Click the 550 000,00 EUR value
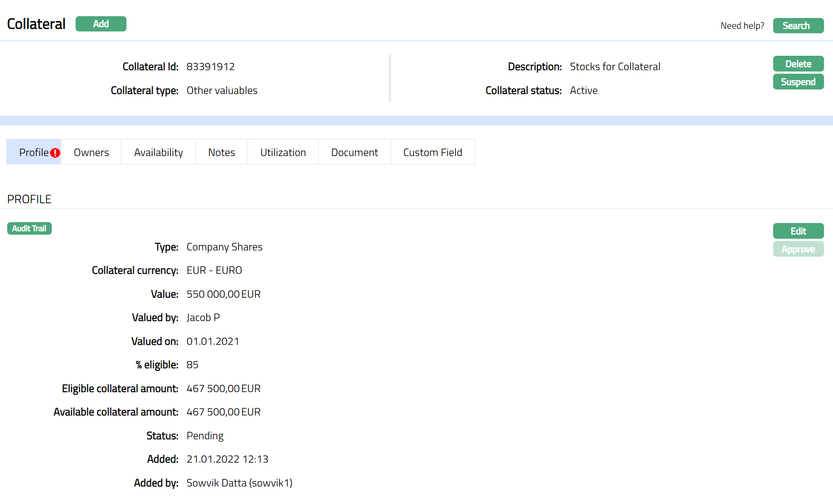Image resolution: width=833 pixels, height=504 pixels. (224, 294)
